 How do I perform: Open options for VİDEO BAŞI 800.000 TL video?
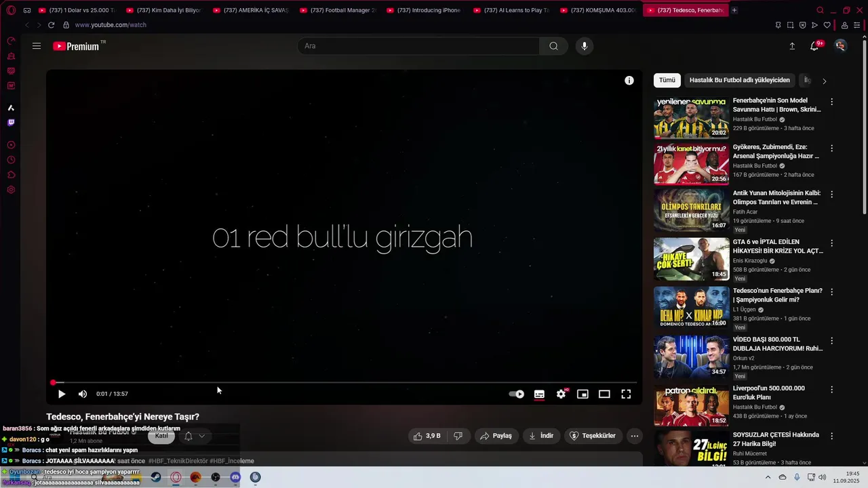831,340
